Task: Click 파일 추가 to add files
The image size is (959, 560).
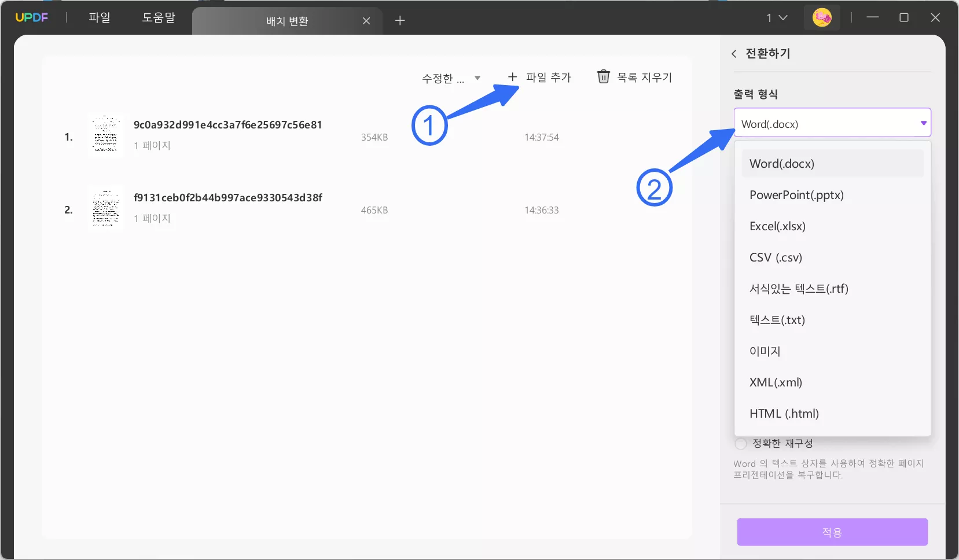Action: [539, 77]
